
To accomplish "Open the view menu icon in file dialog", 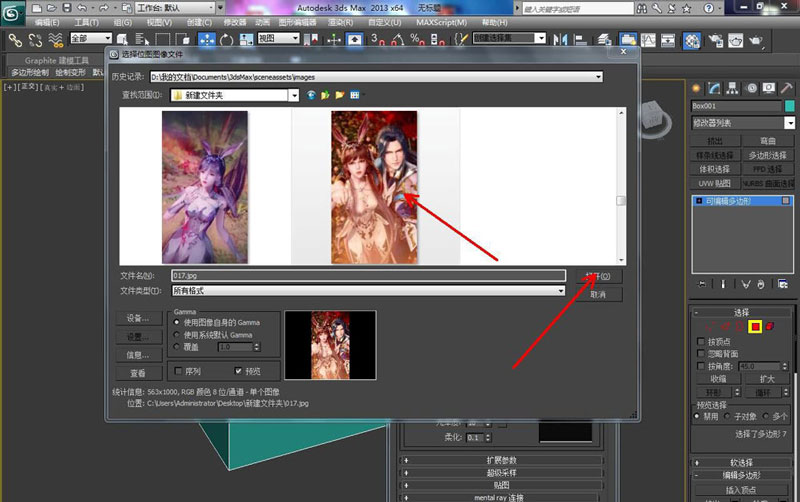I will [x=354, y=95].
